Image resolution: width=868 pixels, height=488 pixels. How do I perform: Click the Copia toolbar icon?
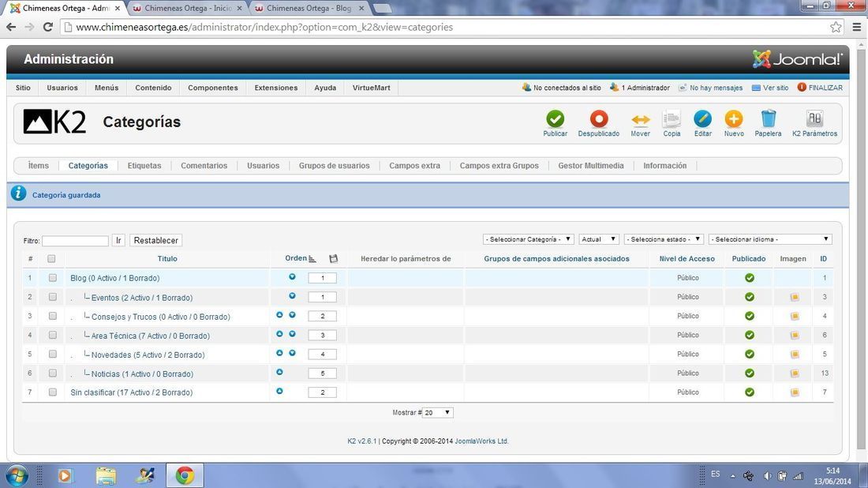tap(672, 119)
